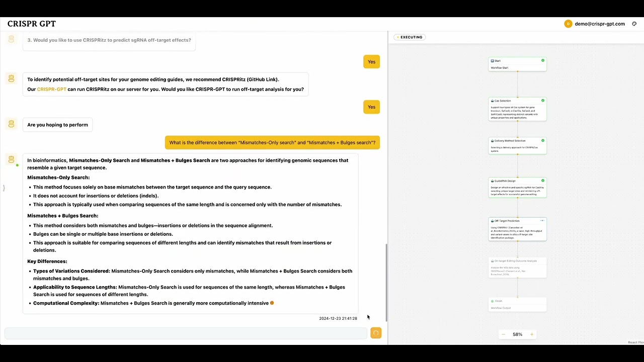The image size is (644, 362).
Task: Click 'Applicability to Sequence Lengths:' bullet
Action: 189,291
